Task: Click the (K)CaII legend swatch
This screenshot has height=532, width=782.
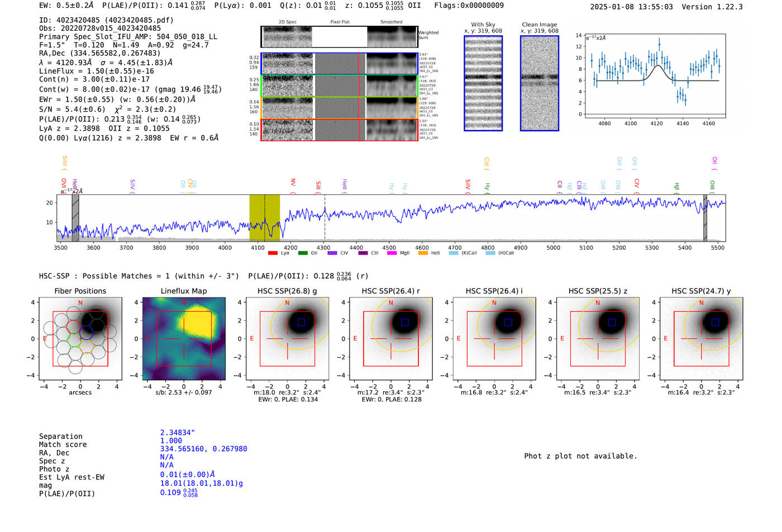Action: tap(454, 253)
